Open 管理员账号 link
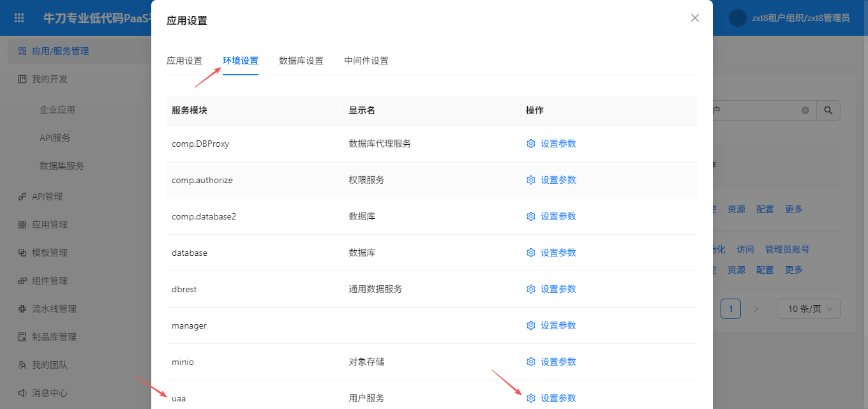This screenshot has width=868, height=409. (x=787, y=249)
